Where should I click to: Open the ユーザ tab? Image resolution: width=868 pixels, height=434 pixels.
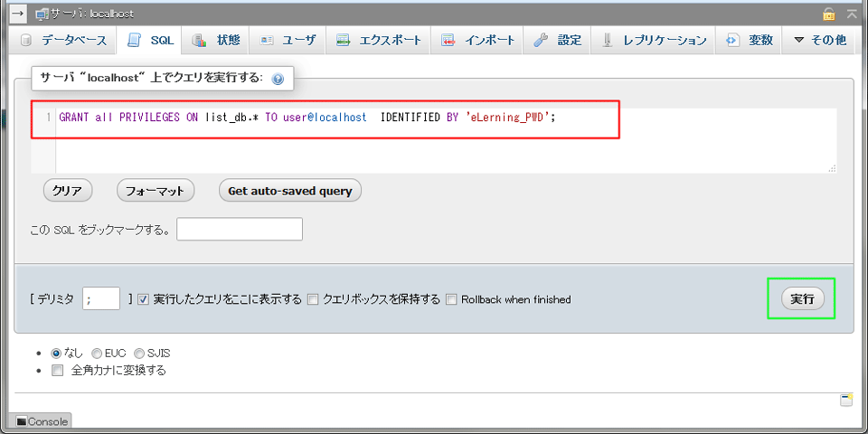point(288,41)
